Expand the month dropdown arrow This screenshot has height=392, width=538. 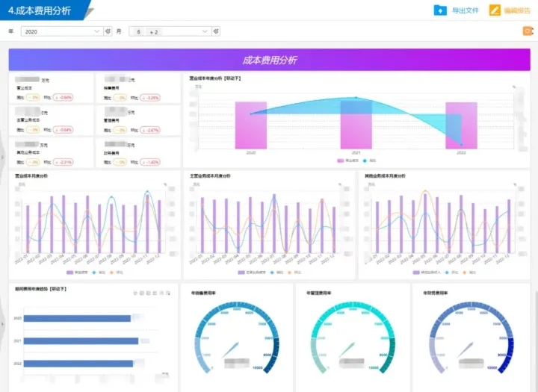pos(205,31)
